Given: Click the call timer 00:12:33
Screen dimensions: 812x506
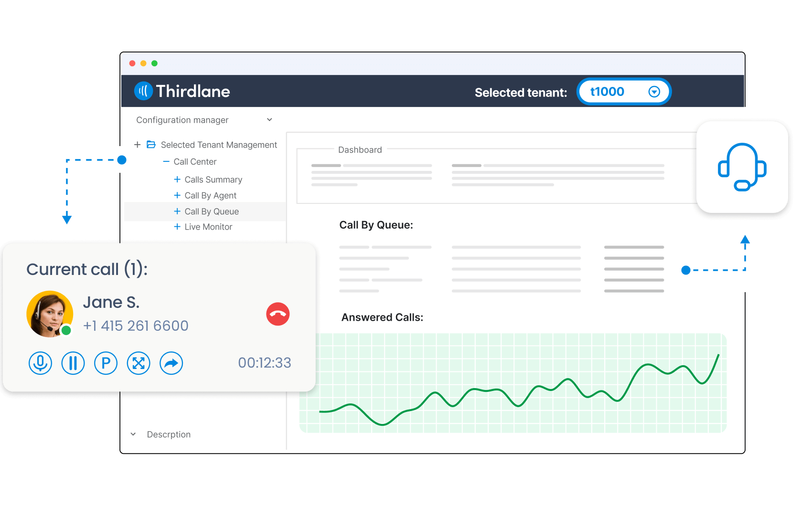Looking at the screenshot, I should pyautogui.click(x=265, y=363).
